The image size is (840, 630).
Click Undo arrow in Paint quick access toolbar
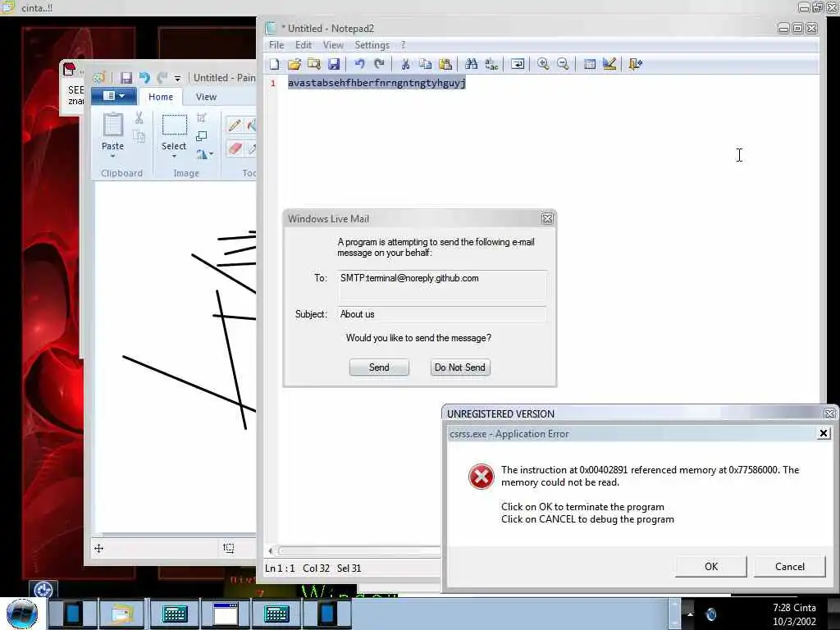(x=144, y=78)
